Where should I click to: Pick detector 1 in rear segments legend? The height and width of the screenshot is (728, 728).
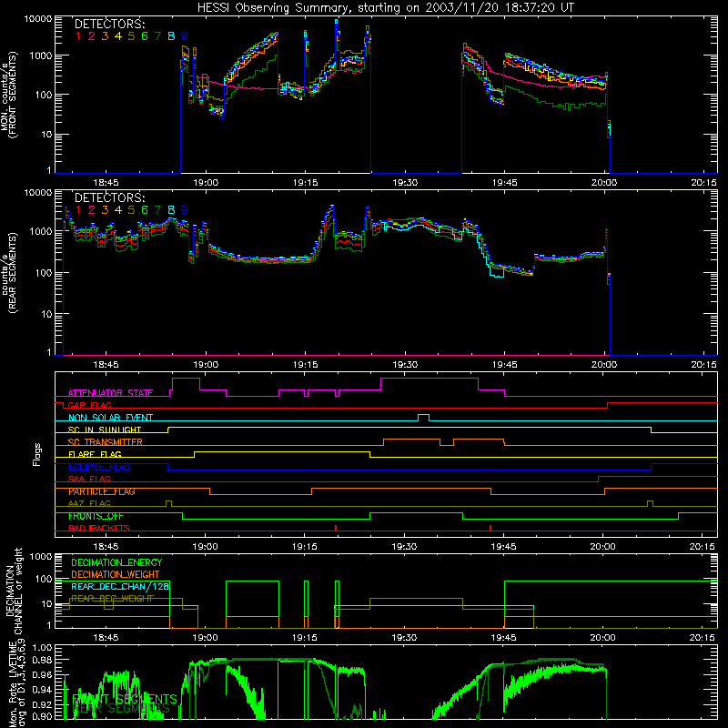click(78, 210)
